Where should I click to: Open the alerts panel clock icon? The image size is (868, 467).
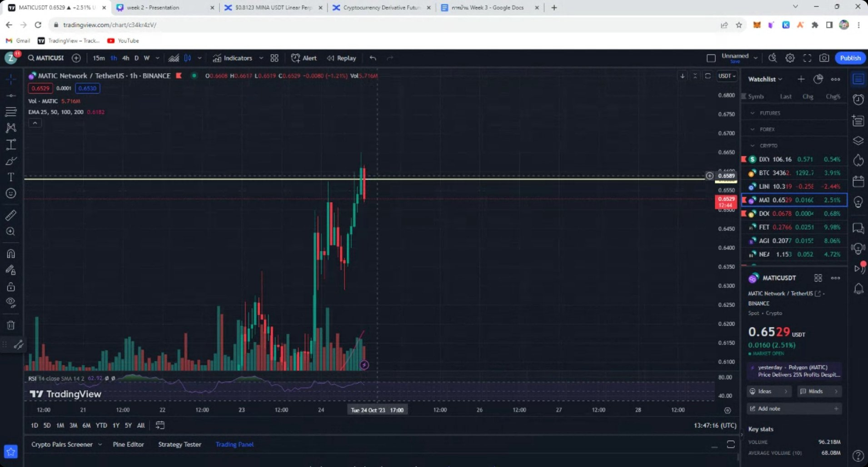[x=858, y=99]
